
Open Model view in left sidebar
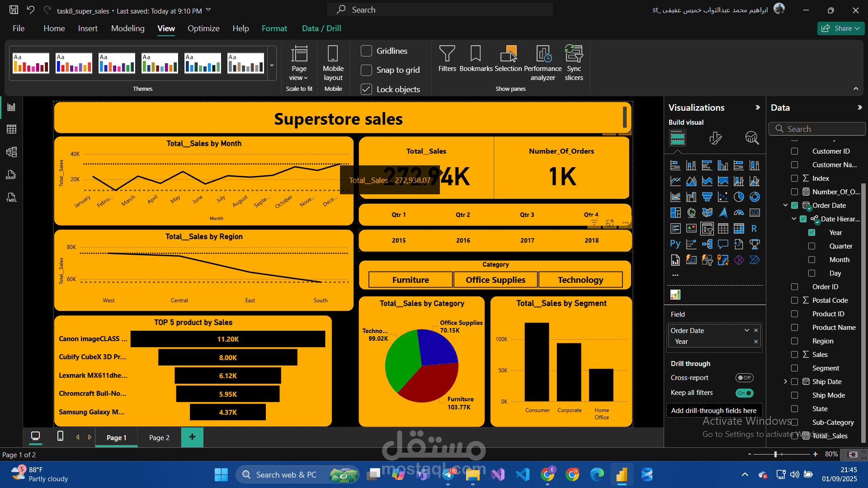coord(11,152)
